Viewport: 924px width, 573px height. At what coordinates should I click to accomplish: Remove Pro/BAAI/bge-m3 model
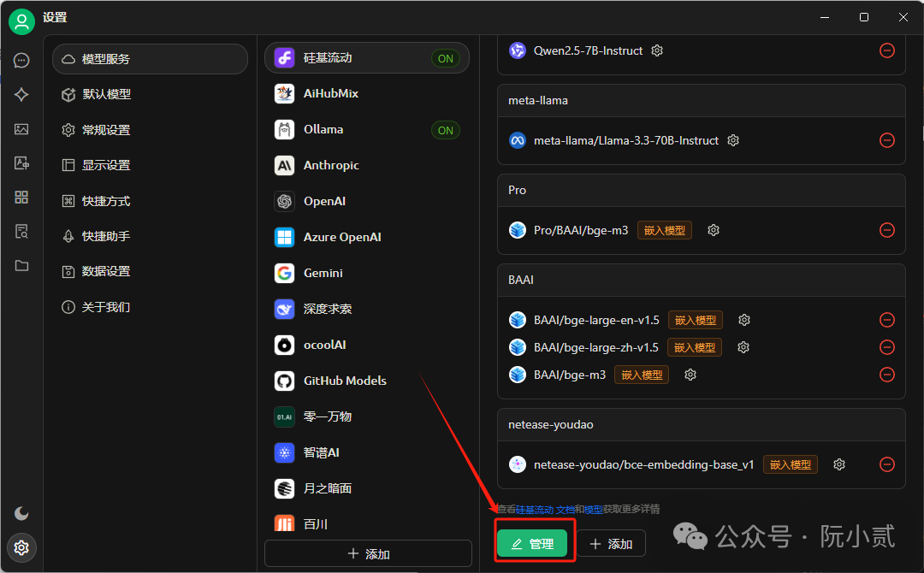pyautogui.click(x=887, y=230)
